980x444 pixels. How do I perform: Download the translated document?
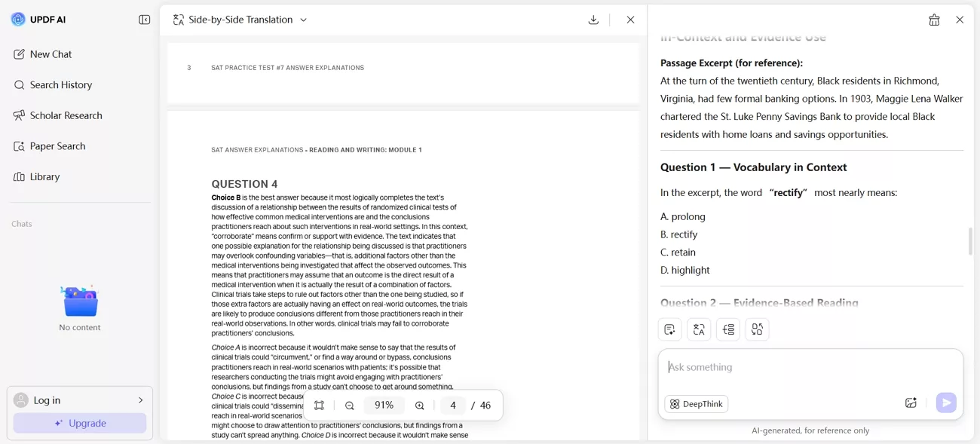click(x=593, y=20)
